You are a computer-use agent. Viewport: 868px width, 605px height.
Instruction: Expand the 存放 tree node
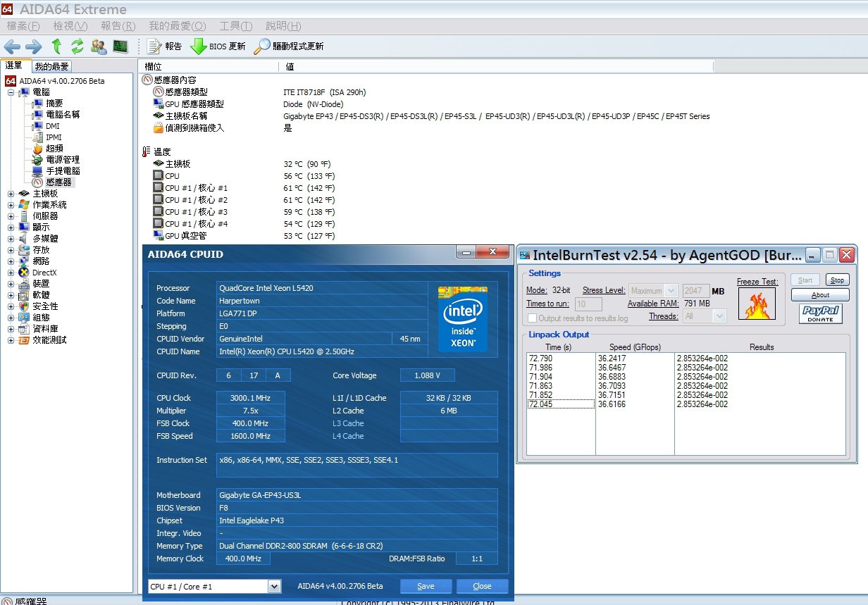click(11, 250)
